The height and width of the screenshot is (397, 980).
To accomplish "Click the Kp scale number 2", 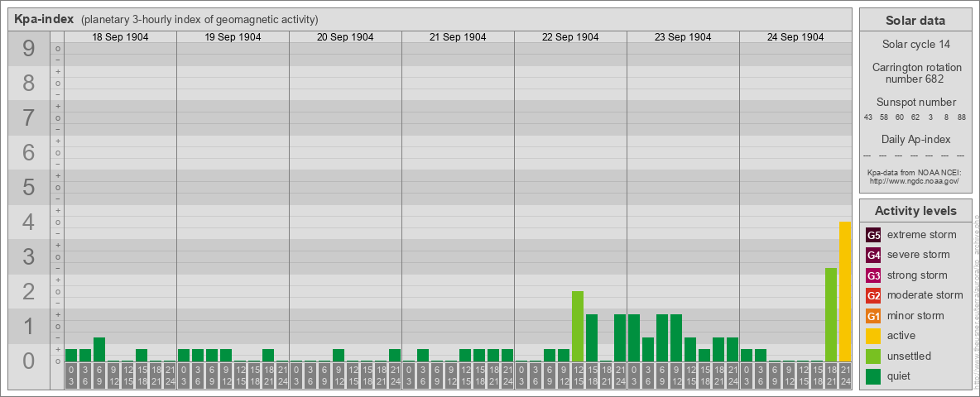I will (29, 291).
